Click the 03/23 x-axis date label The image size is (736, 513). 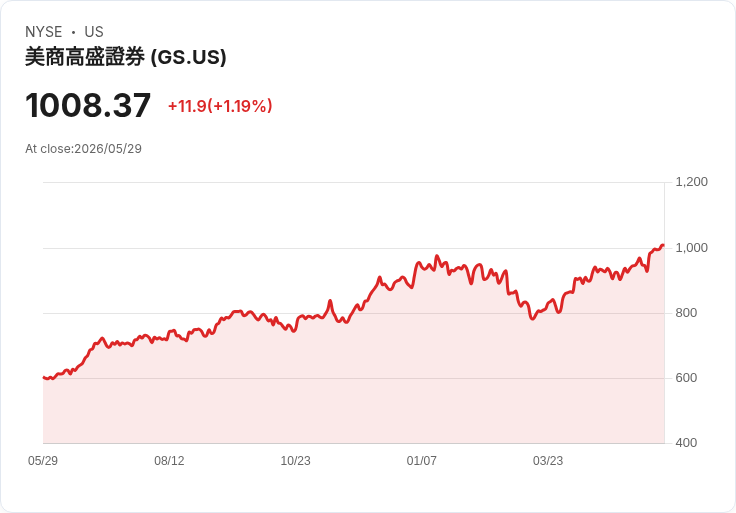tap(548, 460)
